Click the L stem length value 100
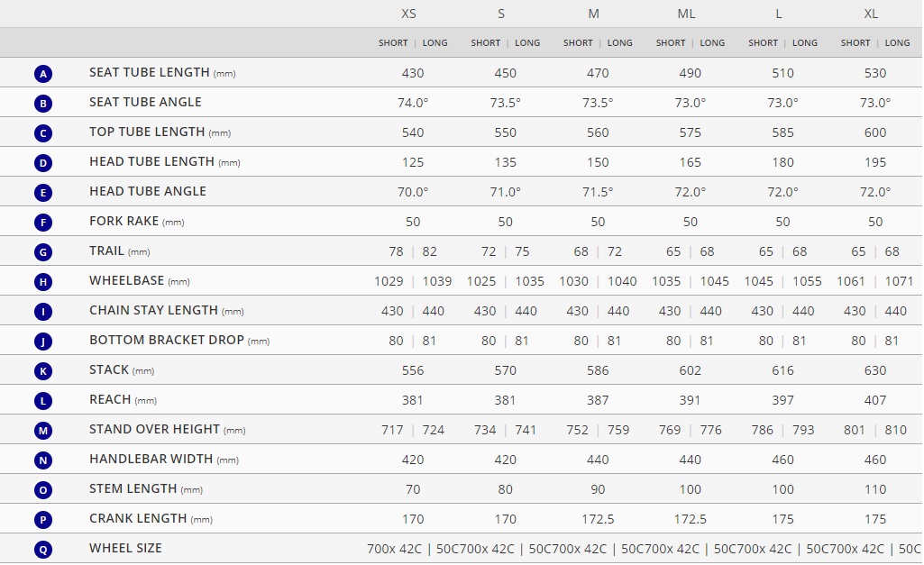This screenshot has height=565, width=924. click(782, 489)
